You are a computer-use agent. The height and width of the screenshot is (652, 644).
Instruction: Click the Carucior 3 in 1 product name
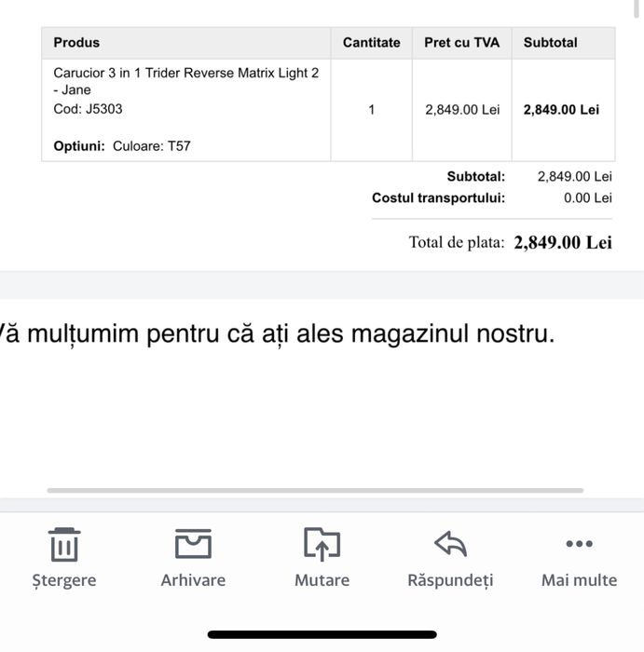point(186,81)
